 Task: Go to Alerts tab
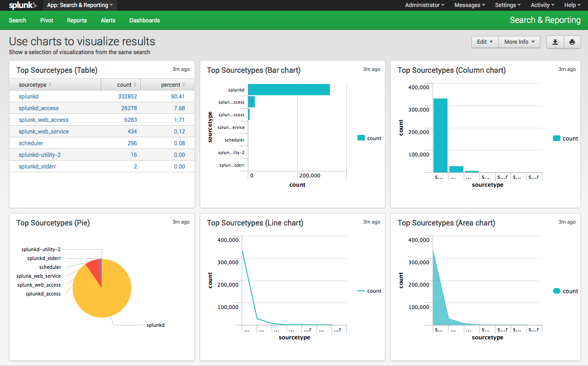coord(108,21)
